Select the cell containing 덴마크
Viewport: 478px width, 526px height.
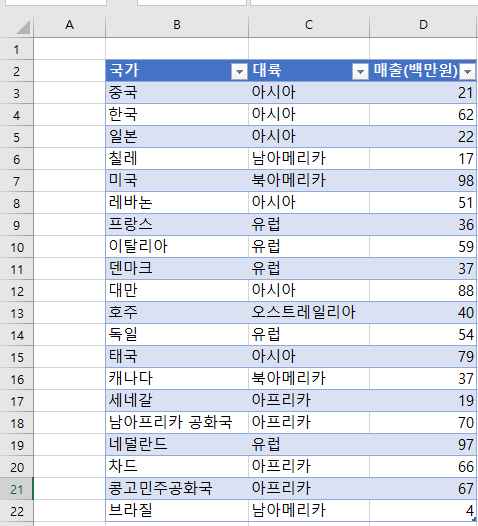(177, 269)
